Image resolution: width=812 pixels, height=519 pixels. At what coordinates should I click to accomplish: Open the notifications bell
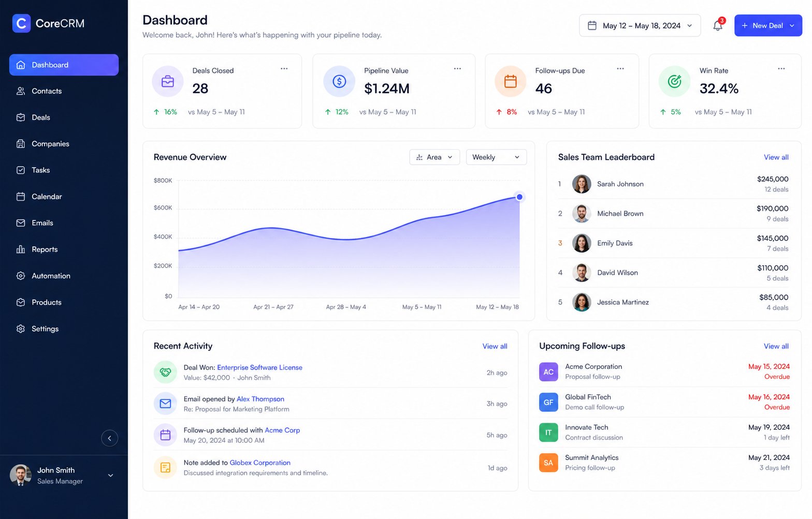pos(718,25)
